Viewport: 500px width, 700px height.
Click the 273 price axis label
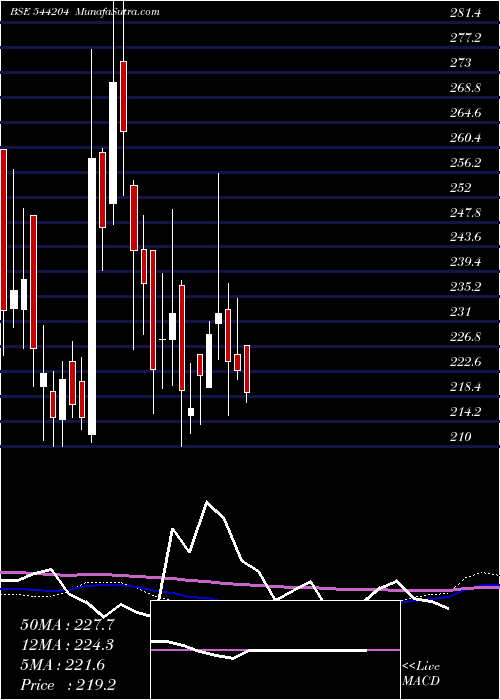(460, 63)
